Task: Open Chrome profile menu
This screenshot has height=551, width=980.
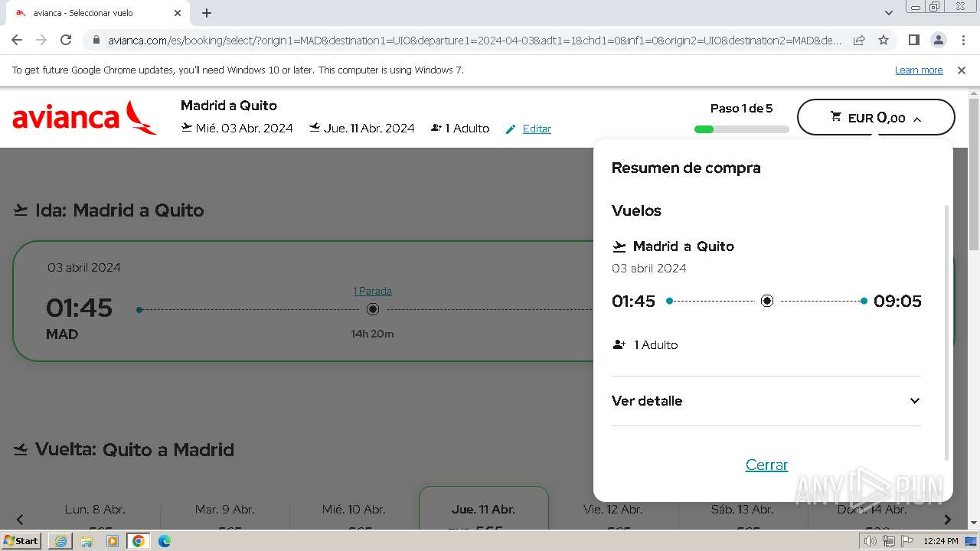Action: 938,40
